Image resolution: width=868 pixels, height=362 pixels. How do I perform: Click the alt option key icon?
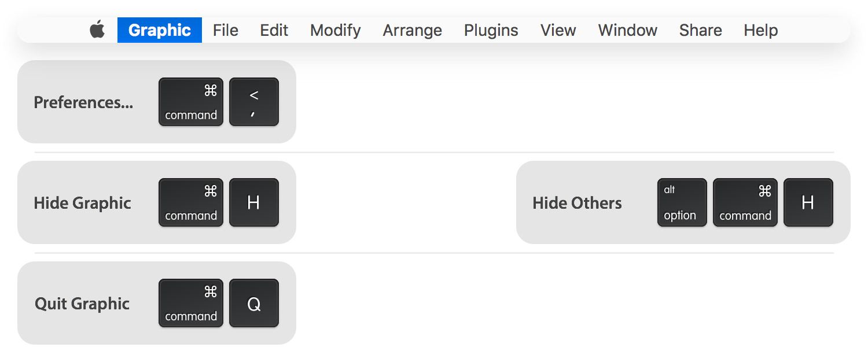click(x=682, y=202)
